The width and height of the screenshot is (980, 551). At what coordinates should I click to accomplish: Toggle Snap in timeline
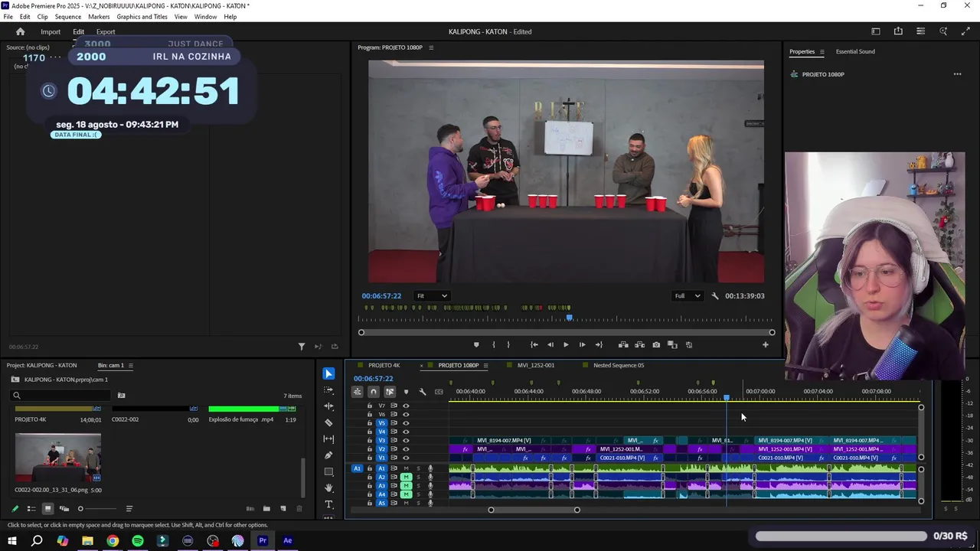(374, 392)
